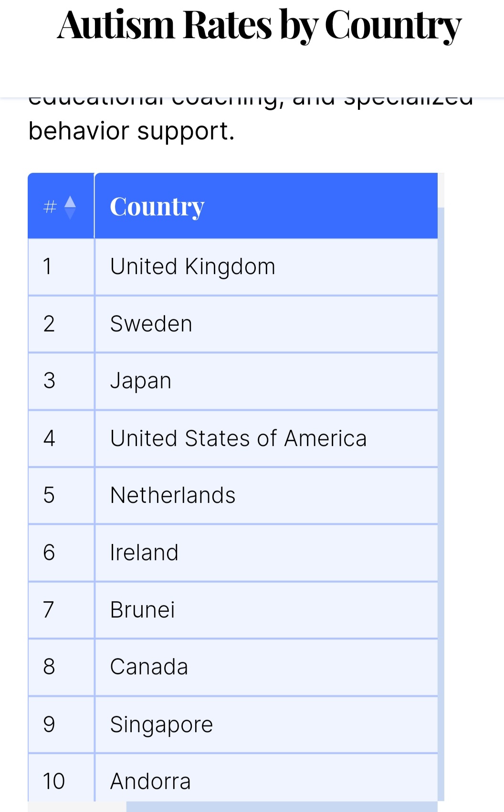This screenshot has width=504, height=812.
Task: Click the Netherlands row
Action: coord(233,496)
